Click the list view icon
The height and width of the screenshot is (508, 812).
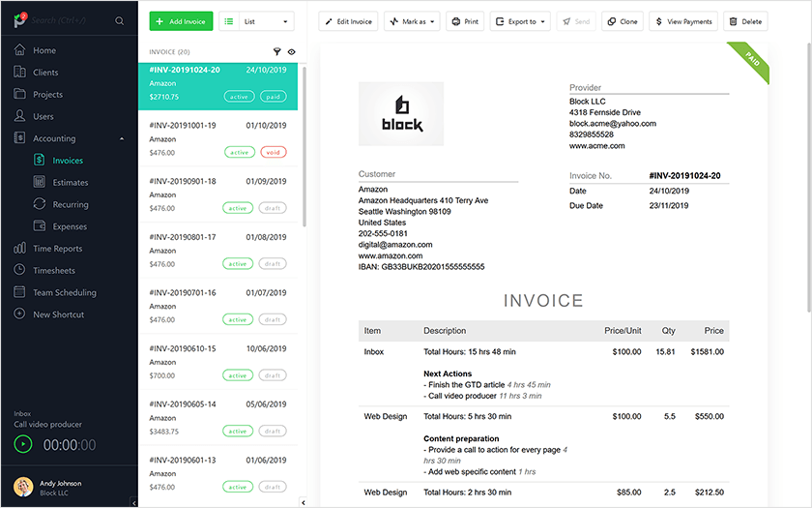click(228, 21)
